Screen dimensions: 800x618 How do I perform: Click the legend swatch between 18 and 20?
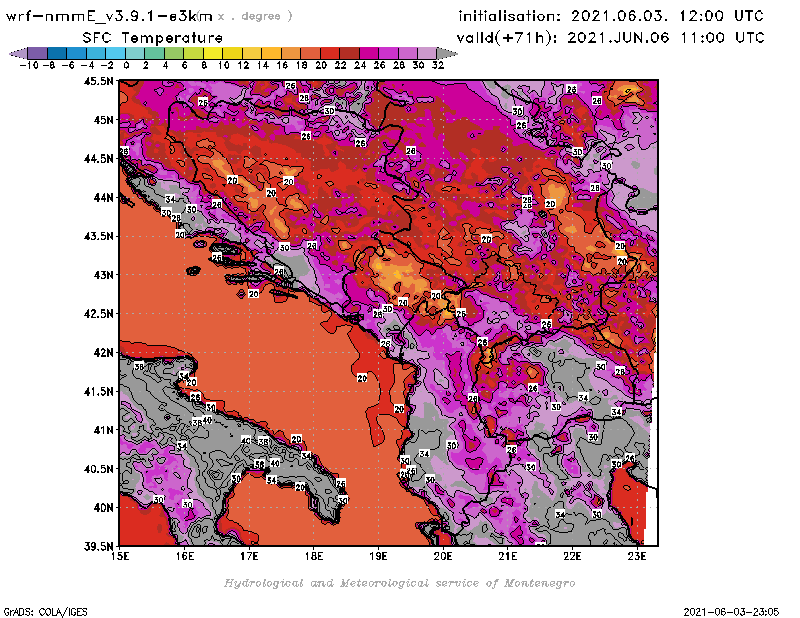[x=310, y=53]
